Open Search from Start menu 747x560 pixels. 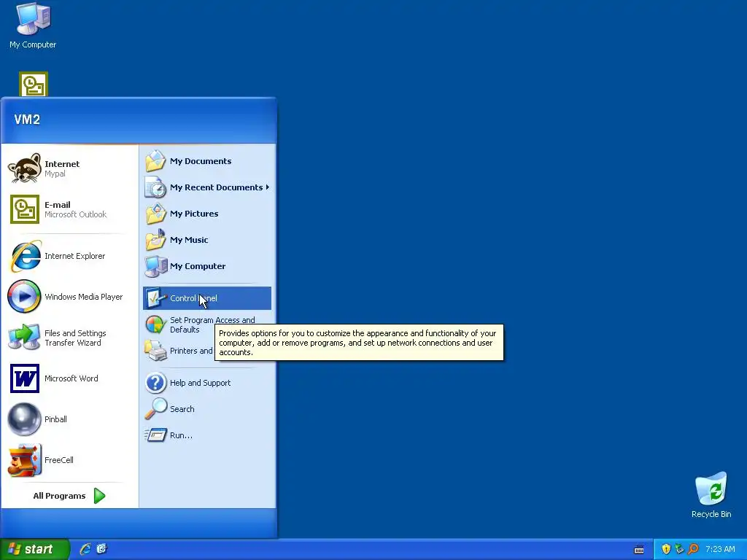click(x=206, y=409)
